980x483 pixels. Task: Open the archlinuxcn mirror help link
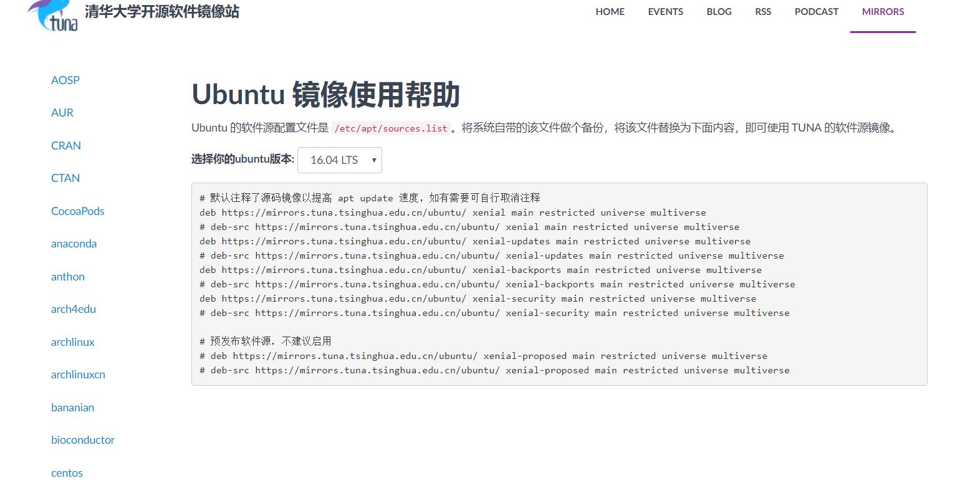point(78,375)
